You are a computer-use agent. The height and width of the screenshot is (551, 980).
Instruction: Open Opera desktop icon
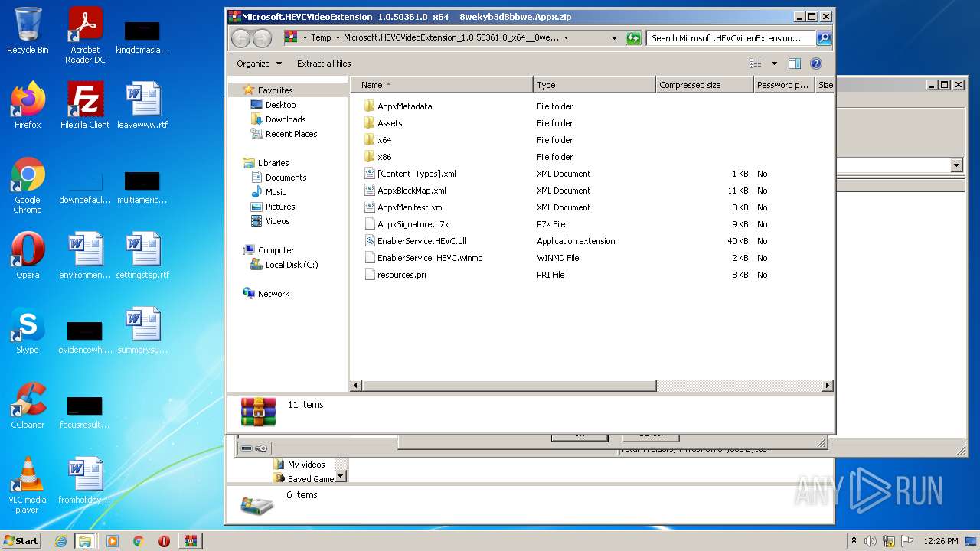28,255
